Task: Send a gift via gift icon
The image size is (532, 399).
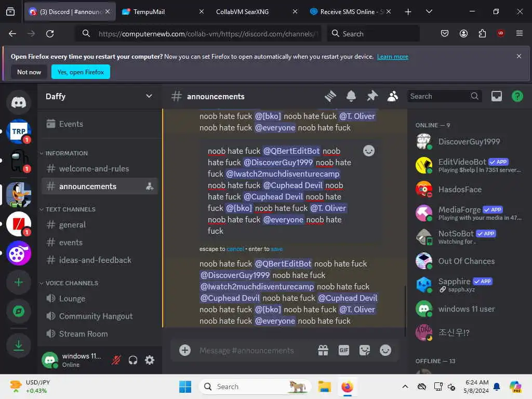Action: pos(323,350)
